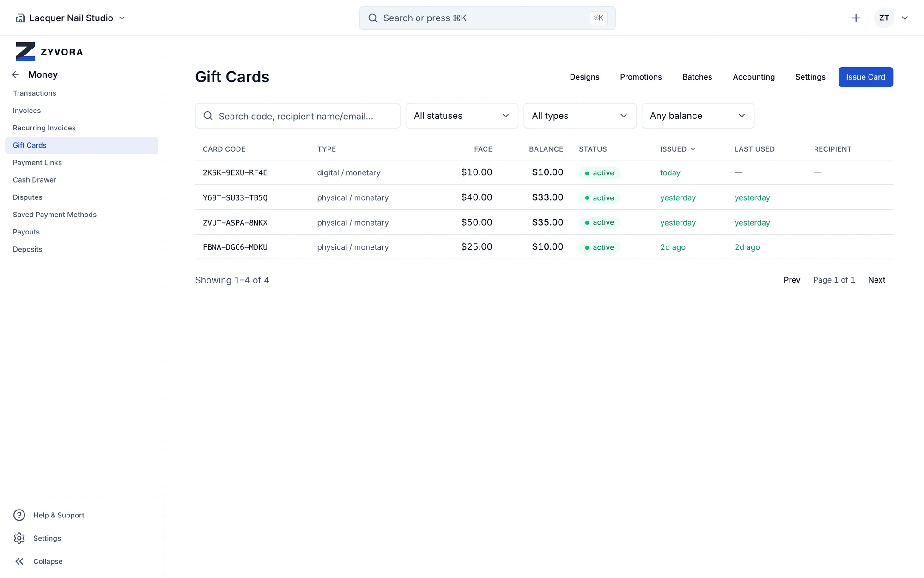The width and height of the screenshot is (924, 578).
Task: Open card Y69T-SU33-TB5Q
Action: click(x=235, y=197)
